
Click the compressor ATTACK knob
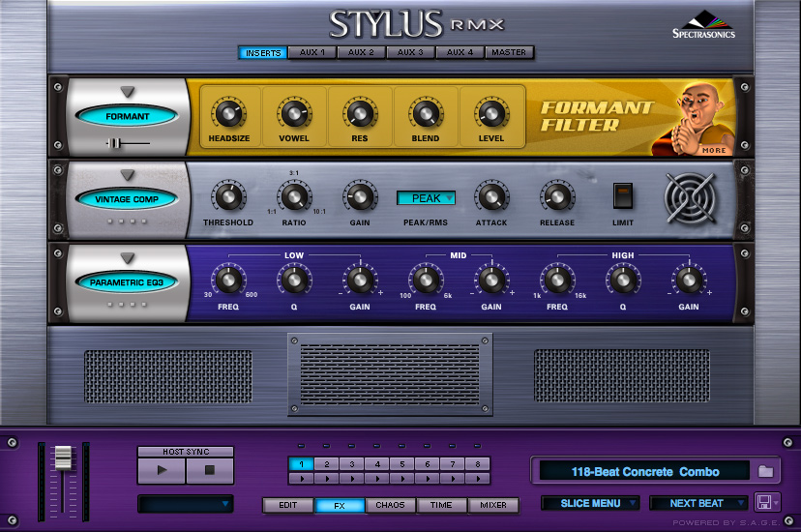pyautogui.click(x=490, y=196)
